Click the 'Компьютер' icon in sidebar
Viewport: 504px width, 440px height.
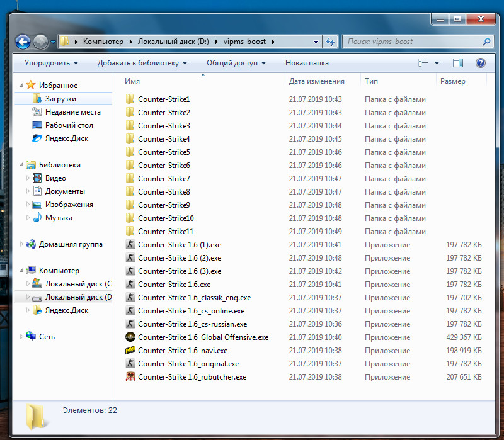tap(31, 271)
